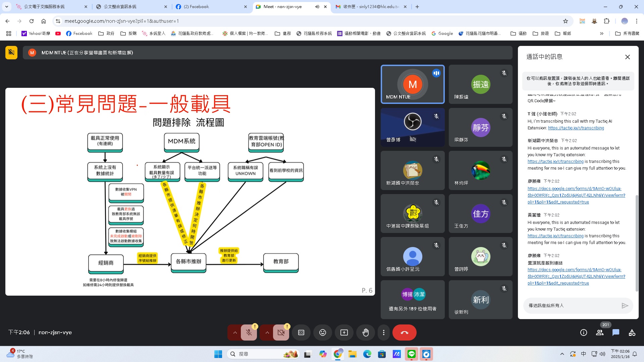
Task: Show the participants people panel
Action: pyautogui.click(x=599, y=333)
